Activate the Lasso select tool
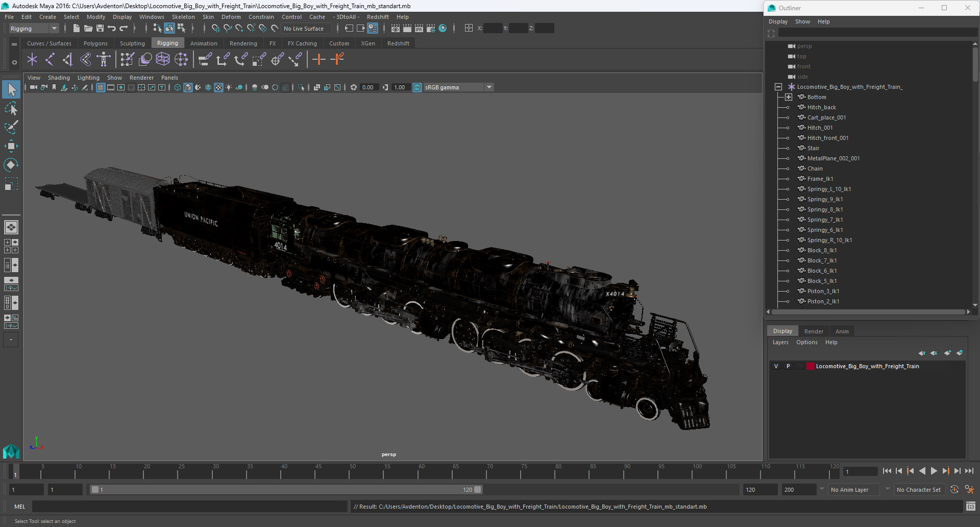The height and width of the screenshot is (527, 980). (11, 108)
